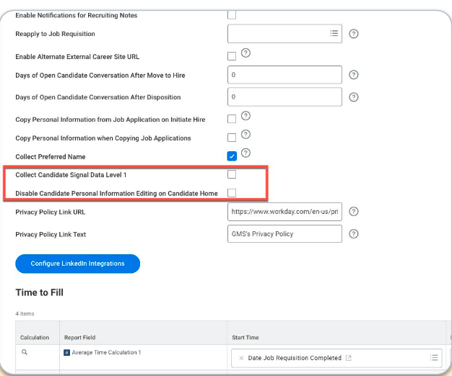Enable Copy Personal Information from Job Application on Initiate Hire

coord(231,119)
